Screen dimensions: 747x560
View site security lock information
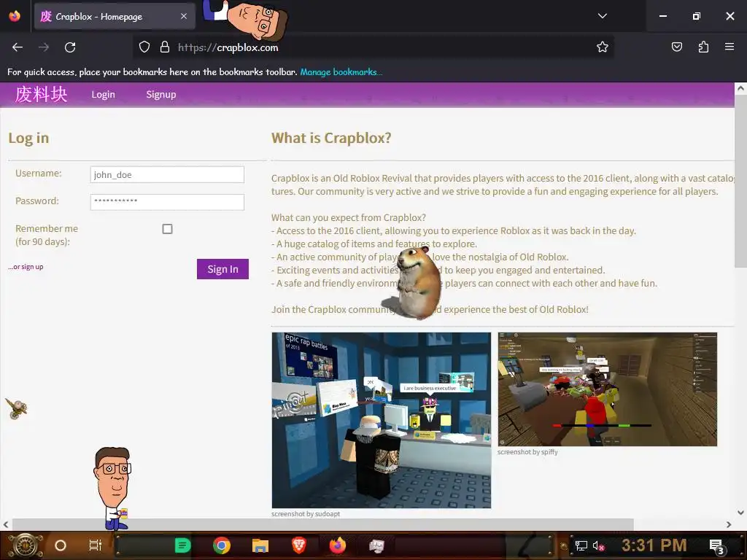click(x=165, y=47)
